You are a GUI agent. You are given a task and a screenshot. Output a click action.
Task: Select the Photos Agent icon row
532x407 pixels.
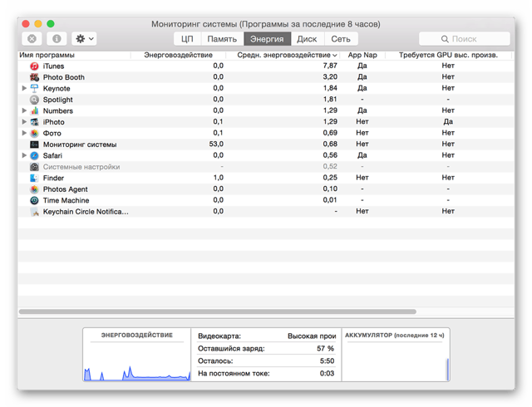(34, 189)
